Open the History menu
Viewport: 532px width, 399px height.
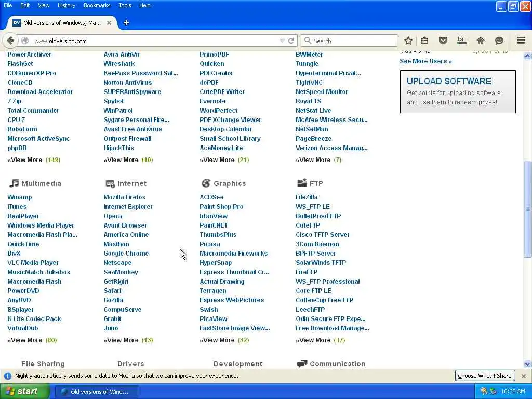tap(66, 5)
